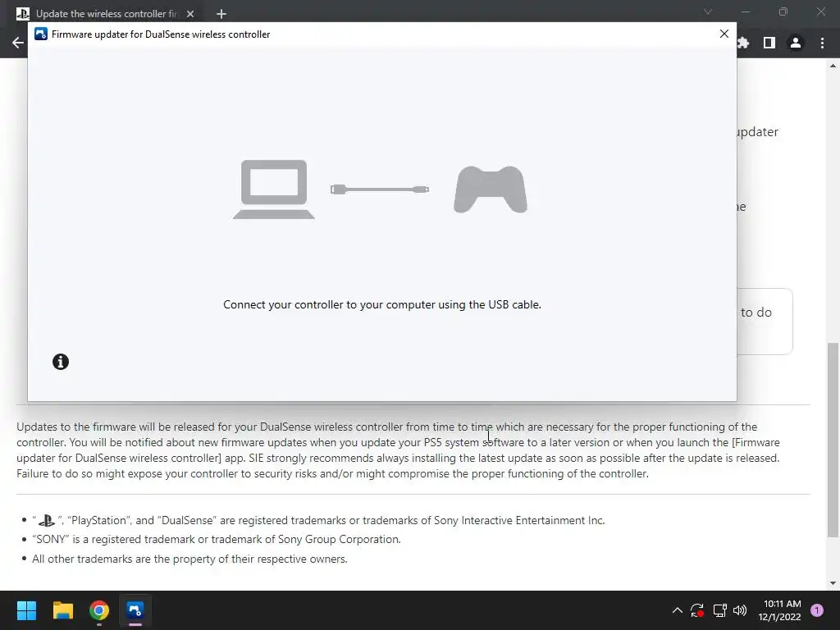Click the '"SONY" is a registered trademark' line
The width and height of the screenshot is (840, 630).
(x=217, y=540)
